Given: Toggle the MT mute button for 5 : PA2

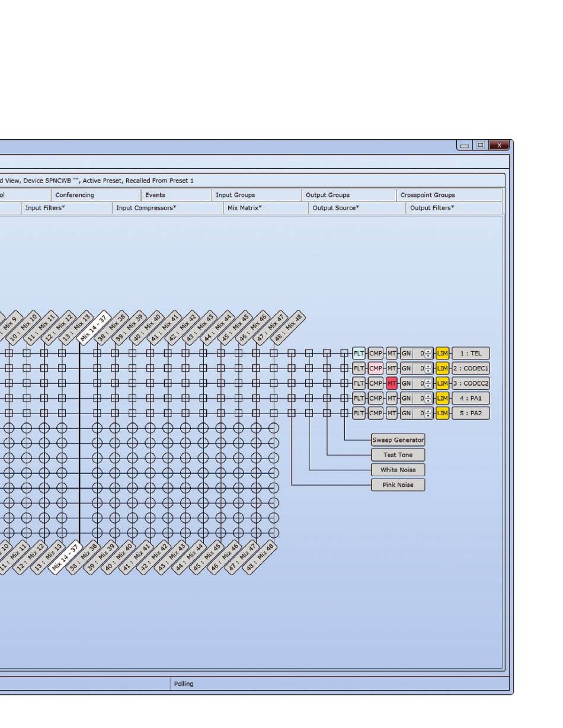Looking at the screenshot, I should [392, 413].
